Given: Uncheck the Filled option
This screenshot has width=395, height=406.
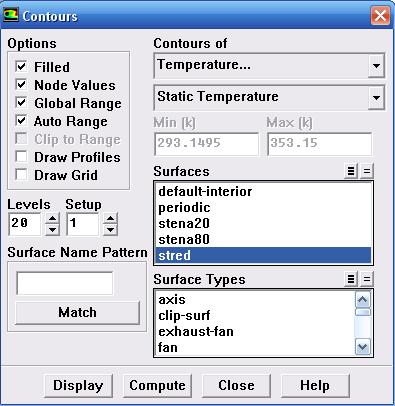Looking at the screenshot, I should (21, 66).
